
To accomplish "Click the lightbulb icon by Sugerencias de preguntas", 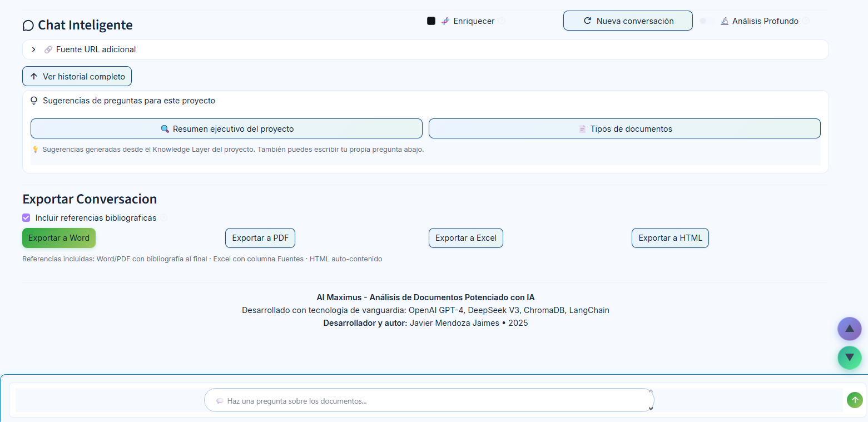I will (34, 101).
